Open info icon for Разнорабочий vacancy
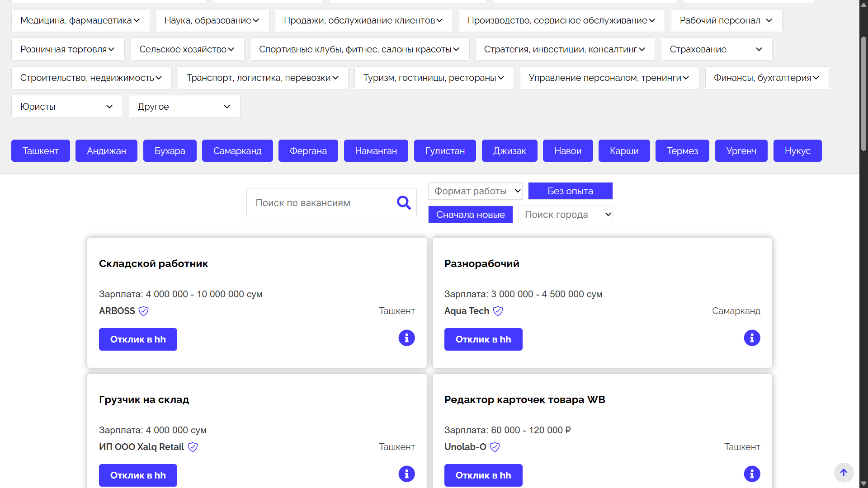The height and width of the screenshot is (488, 868). (x=752, y=338)
